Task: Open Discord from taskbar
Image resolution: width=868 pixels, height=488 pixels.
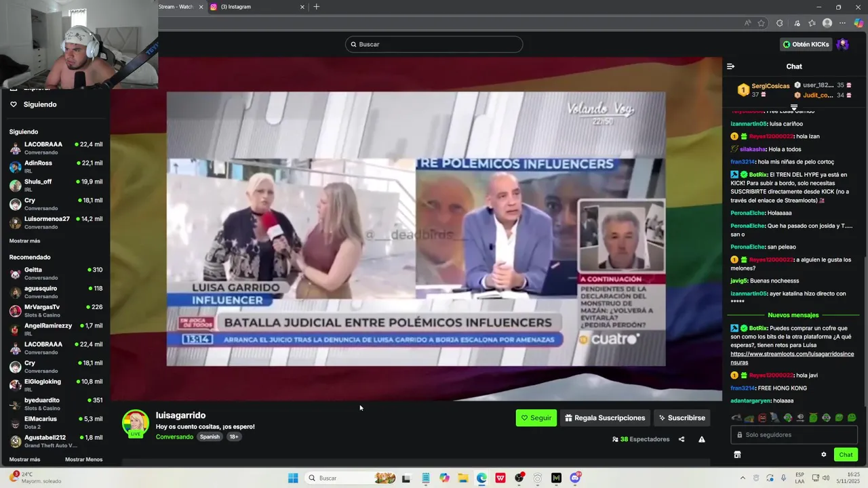Action: [x=575, y=478]
